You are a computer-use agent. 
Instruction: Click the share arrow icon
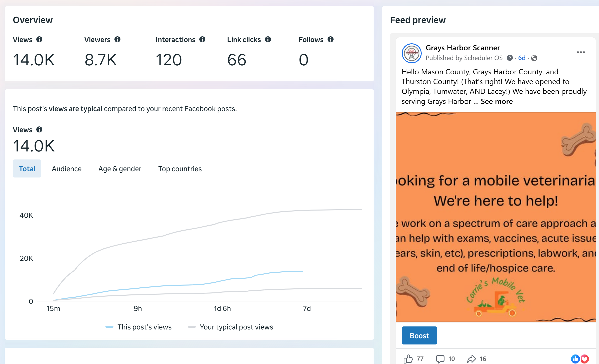tap(472, 359)
